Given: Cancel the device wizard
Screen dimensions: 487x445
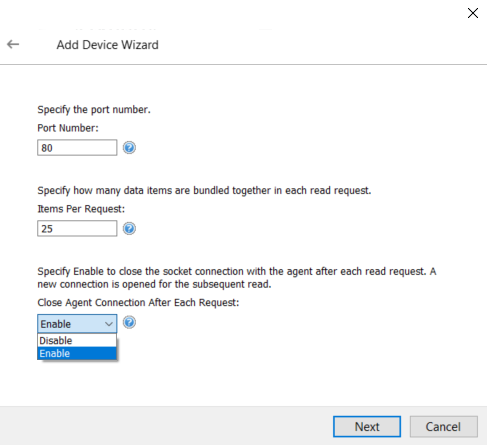Looking at the screenshot, I should coord(444,427).
